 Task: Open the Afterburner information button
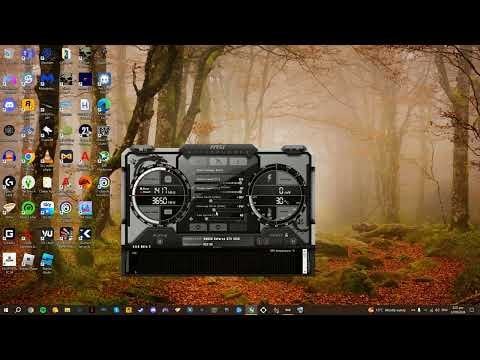coord(239,162)
